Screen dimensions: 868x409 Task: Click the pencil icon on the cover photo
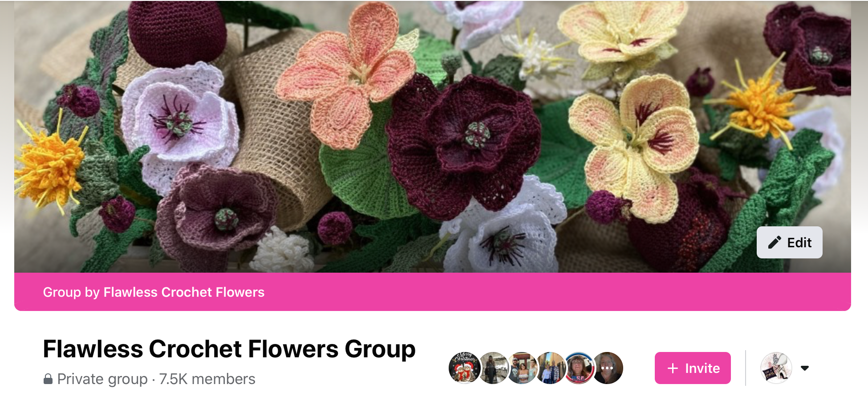click(x=775, y=242)
